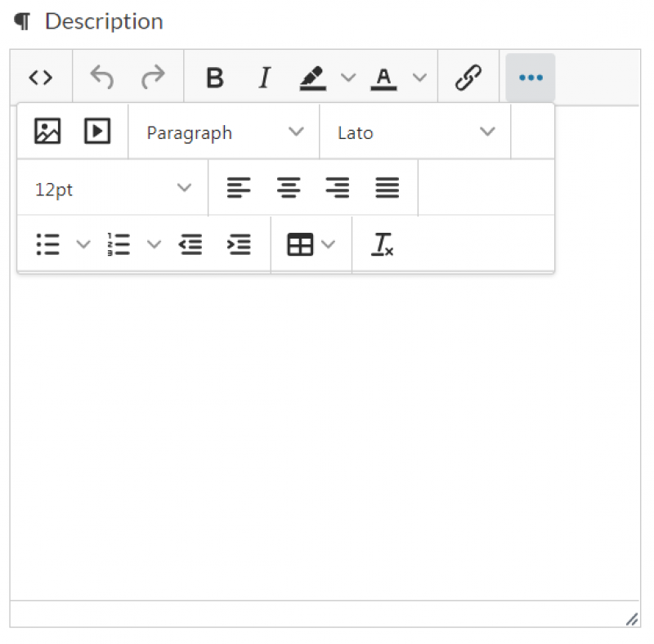Toggle Bold formatting

tap(214, 78)
